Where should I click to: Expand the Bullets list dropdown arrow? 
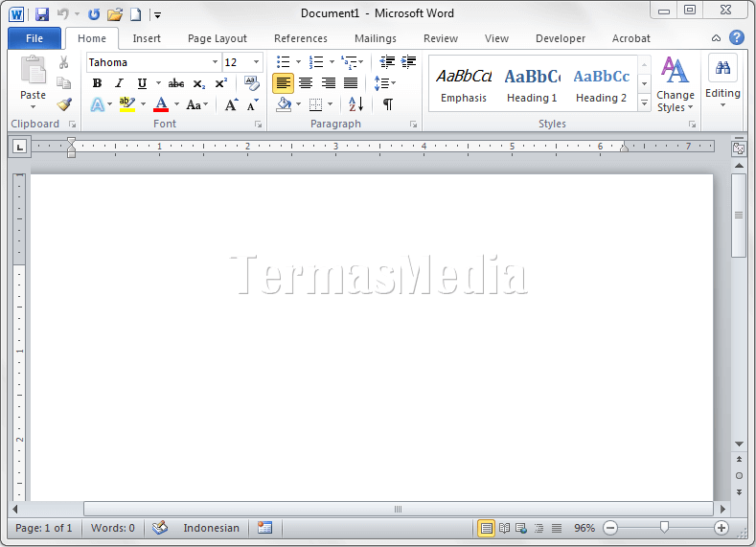click(x=298, y=61)
